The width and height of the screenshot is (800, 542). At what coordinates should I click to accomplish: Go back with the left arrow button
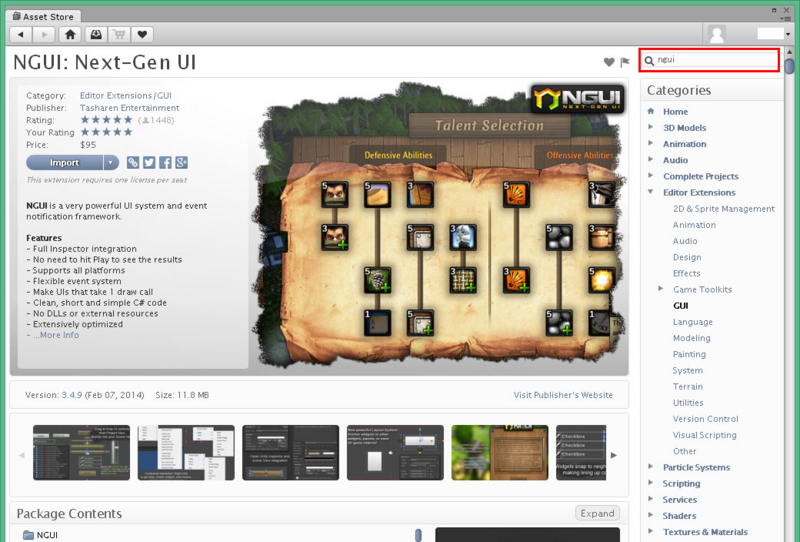pos(21,35)
